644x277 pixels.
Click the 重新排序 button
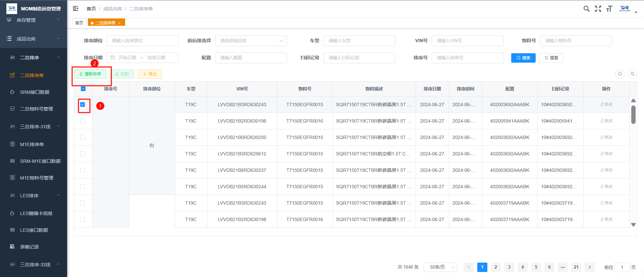pyautogui.click(x=90, y=74)
